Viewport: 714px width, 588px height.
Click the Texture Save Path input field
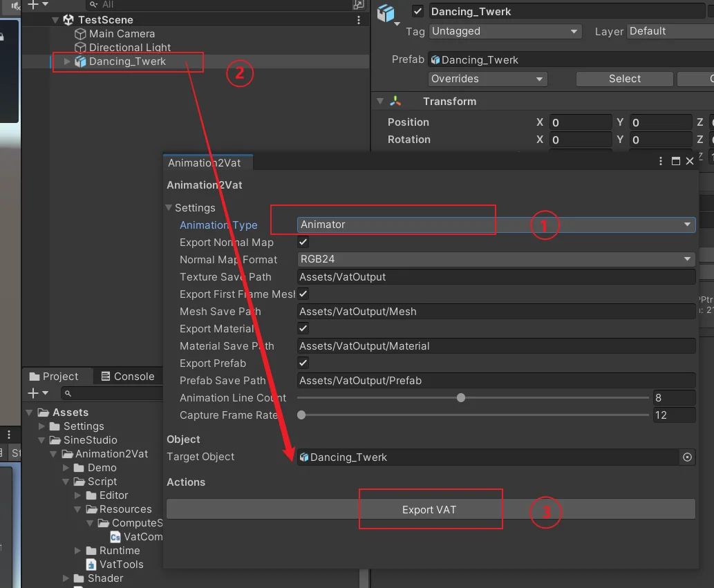(x=496, y=276)
